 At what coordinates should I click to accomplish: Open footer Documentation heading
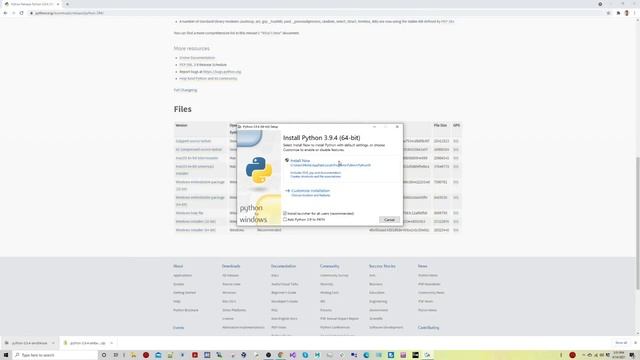point(283,266)
